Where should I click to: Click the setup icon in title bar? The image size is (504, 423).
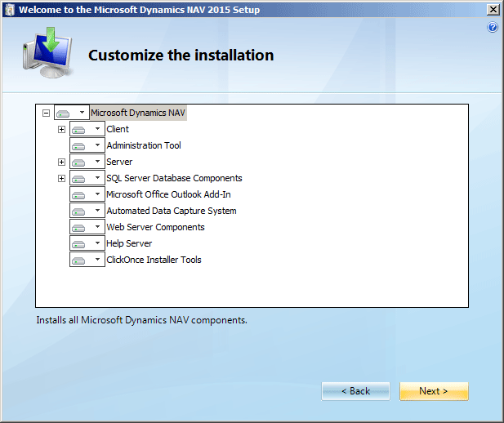[x=10, y=10]
